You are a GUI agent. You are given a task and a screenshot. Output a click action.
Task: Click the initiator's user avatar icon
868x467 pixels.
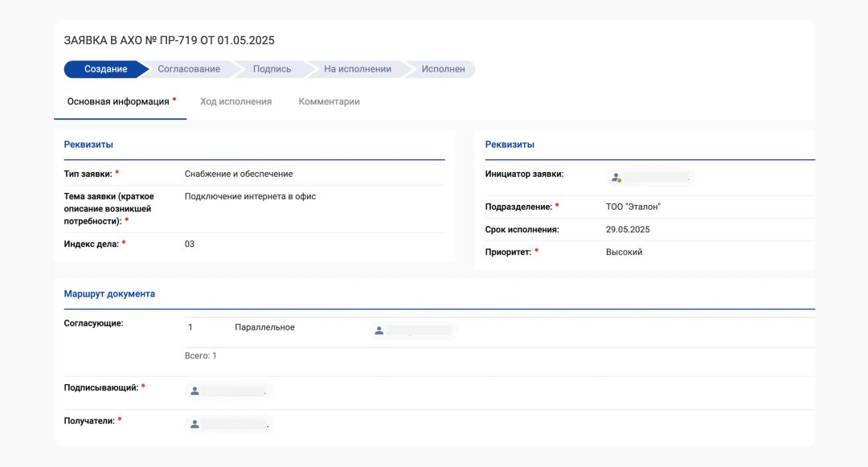tap(616, 178)
